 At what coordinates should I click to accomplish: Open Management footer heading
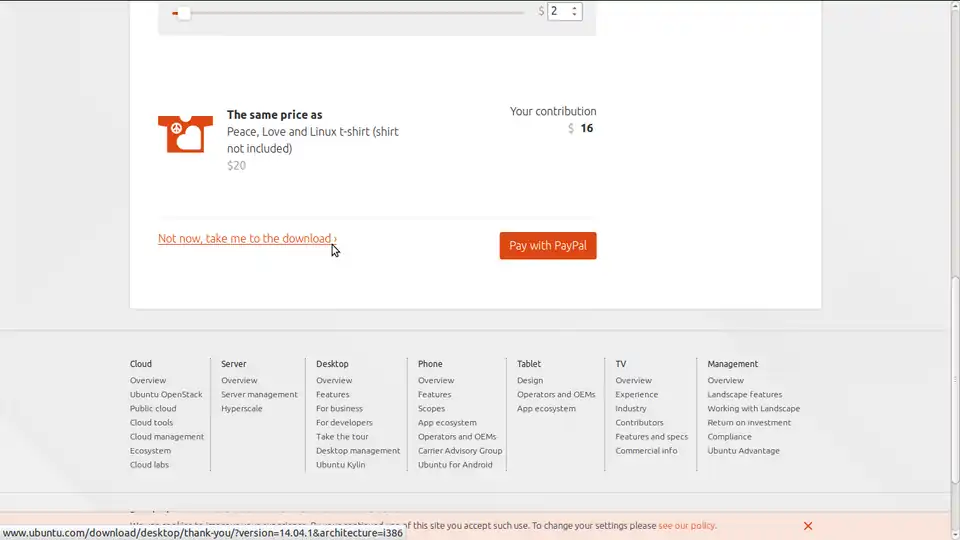pyautogui.click(x=733, y=364)
